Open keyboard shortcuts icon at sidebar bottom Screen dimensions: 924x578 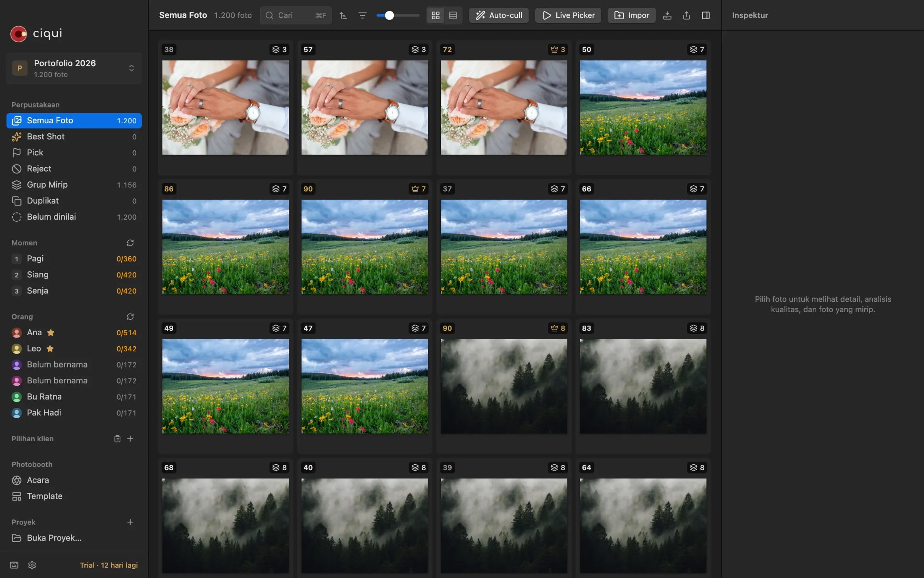pyautogui.click(x=14, y=565)
